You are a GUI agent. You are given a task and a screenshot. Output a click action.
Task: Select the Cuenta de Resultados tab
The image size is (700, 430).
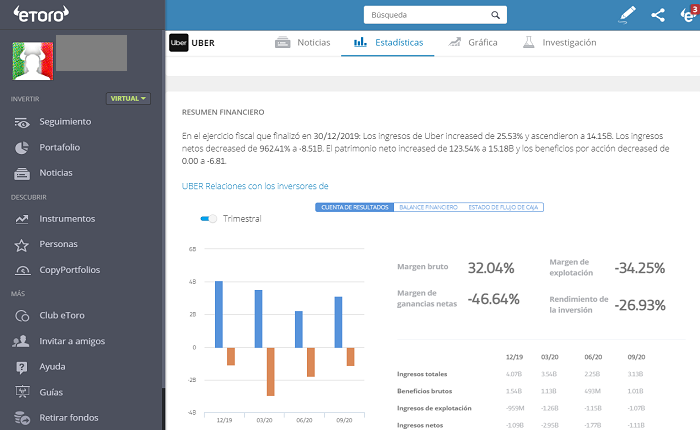(x=354, y=207)
